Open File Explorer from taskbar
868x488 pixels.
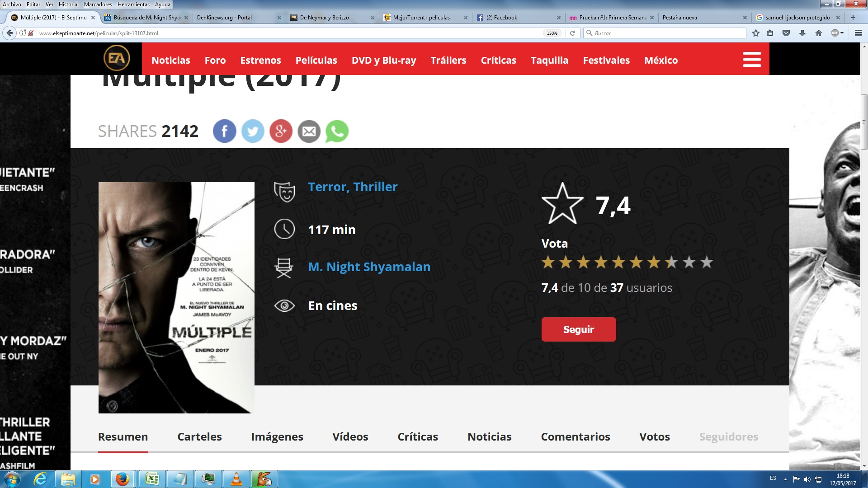(68, 479)
